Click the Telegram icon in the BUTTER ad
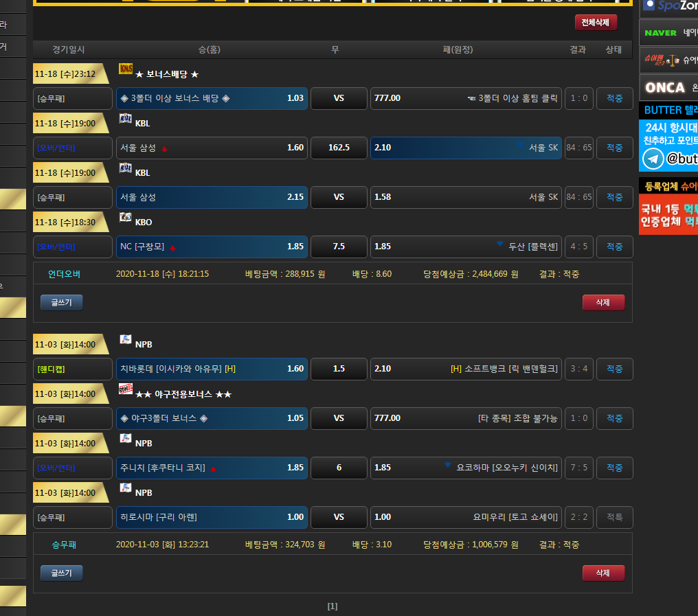 [653, 159]
